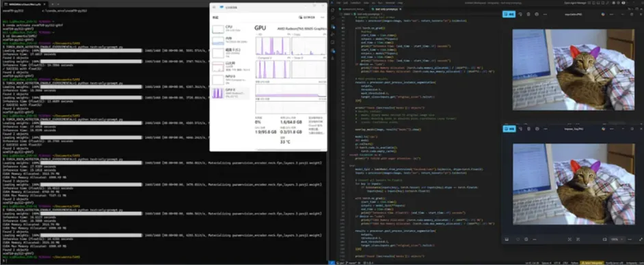Open the View menu in VS Code
This screenshot has height=265, width=644.
point(366,3)
